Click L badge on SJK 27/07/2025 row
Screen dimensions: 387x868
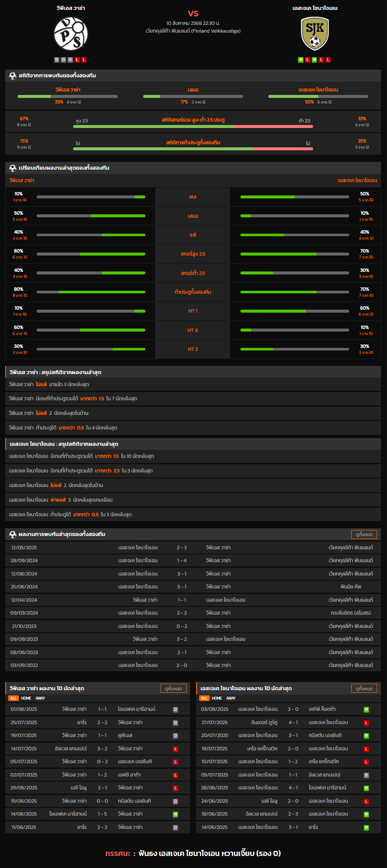[x=366, y=723]
